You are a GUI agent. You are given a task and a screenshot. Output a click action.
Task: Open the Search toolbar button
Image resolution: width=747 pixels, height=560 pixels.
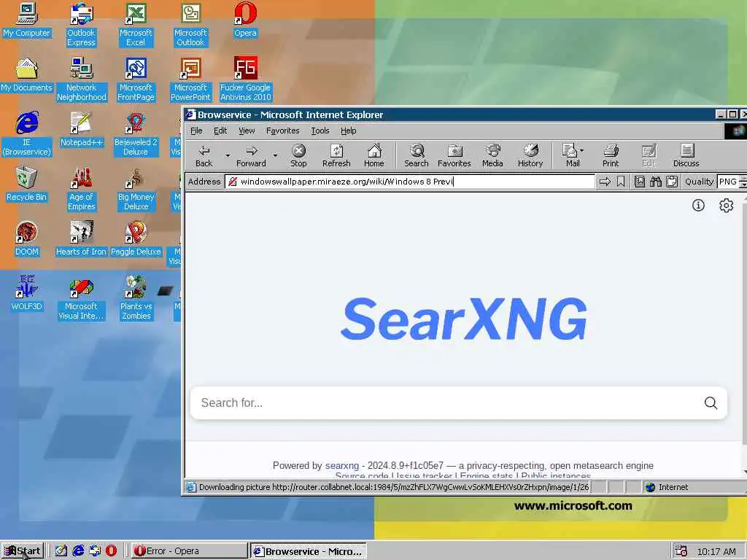point(417,156)
